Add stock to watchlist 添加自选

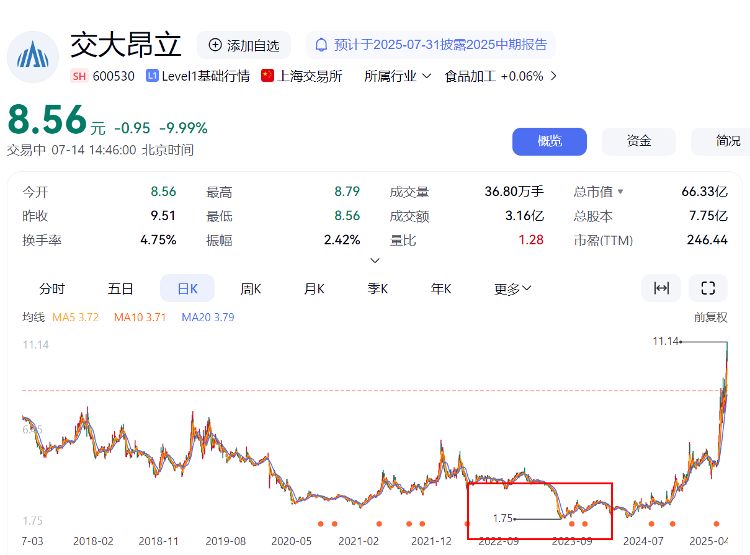pos(244,45)
